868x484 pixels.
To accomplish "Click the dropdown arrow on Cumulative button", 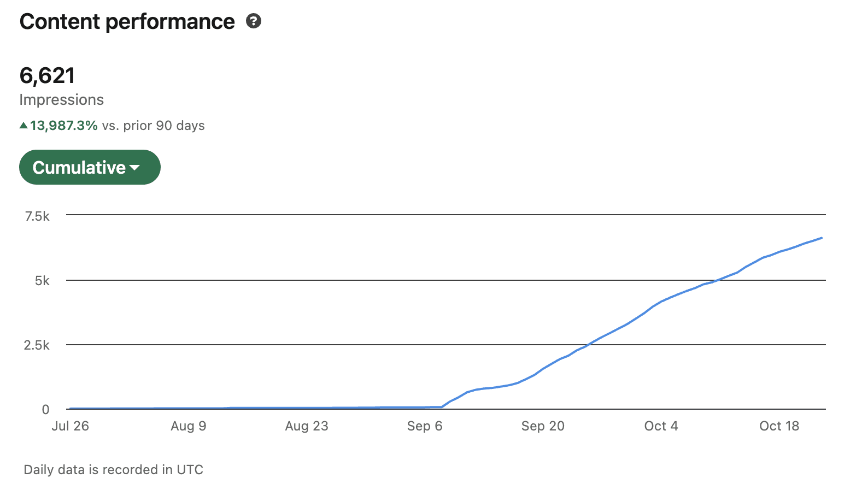I will (135, 168).
